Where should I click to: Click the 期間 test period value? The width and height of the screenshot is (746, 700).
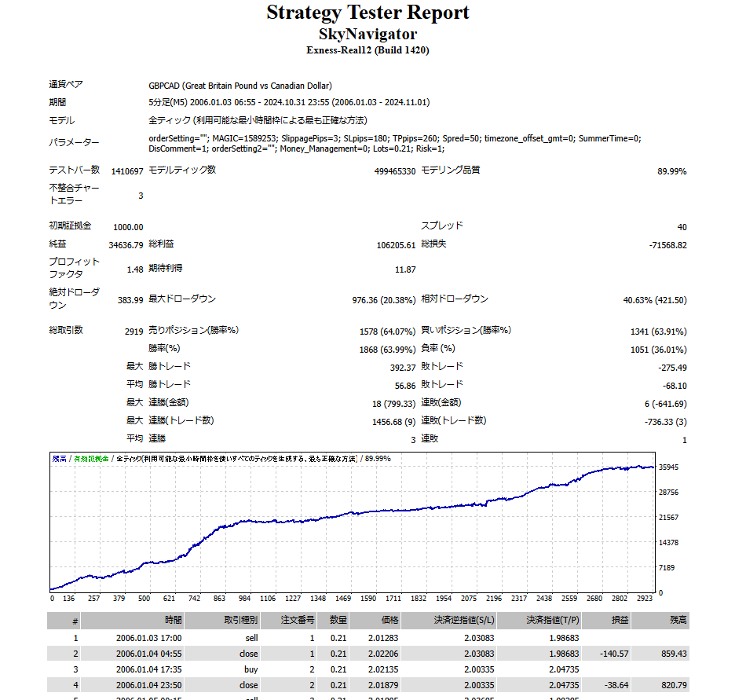(288, 102)
